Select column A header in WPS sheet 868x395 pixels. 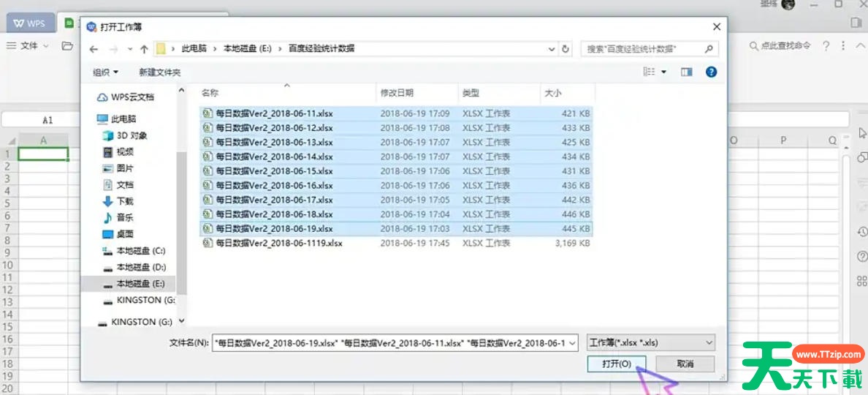pos(43,140)
